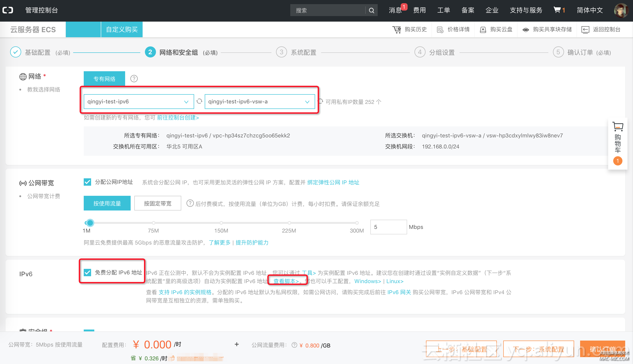This screenshot has height=364, width=633.
Task: Open 前往控制台创建 link
Action: [178, 117]
